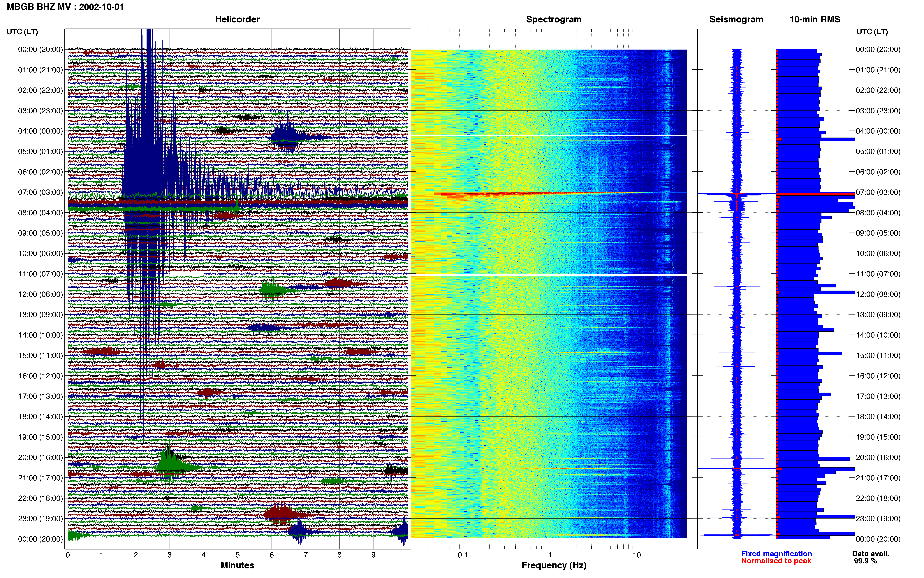The width and height of the screenshot is (924, 578).
Task: Click the 'Spectrogram' panel heading
Action: [554, 19]
